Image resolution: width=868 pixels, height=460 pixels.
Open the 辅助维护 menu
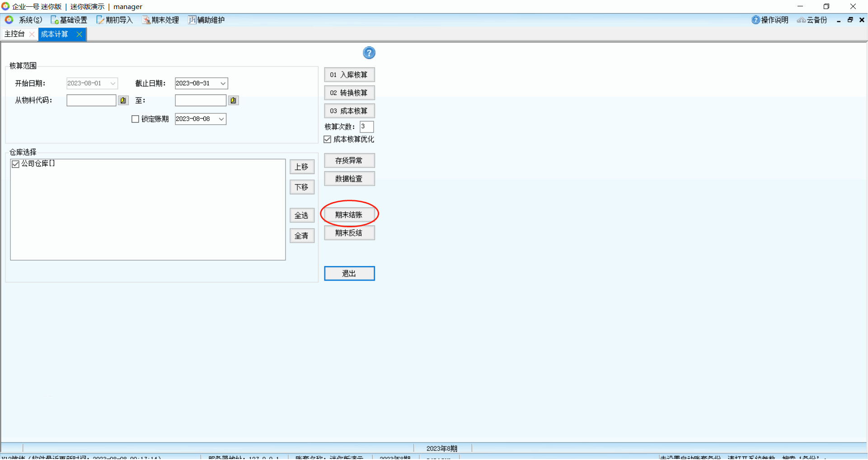coord(206,20)
